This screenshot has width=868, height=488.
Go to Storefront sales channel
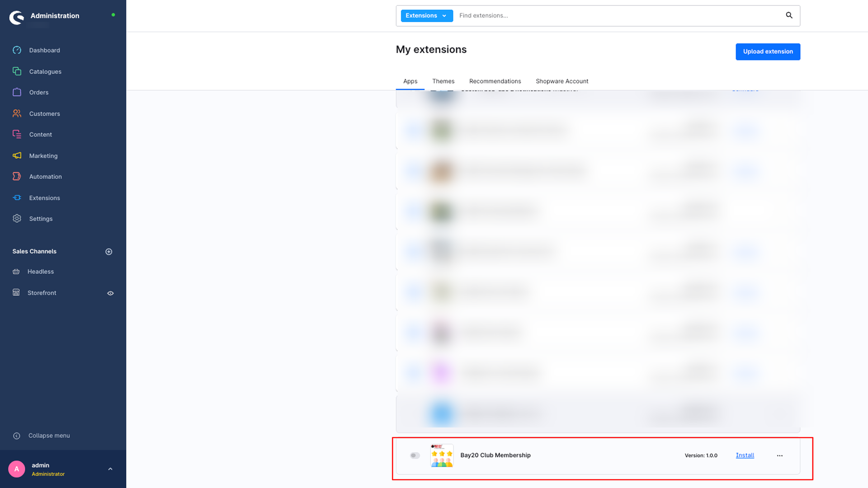pos(42,293)
